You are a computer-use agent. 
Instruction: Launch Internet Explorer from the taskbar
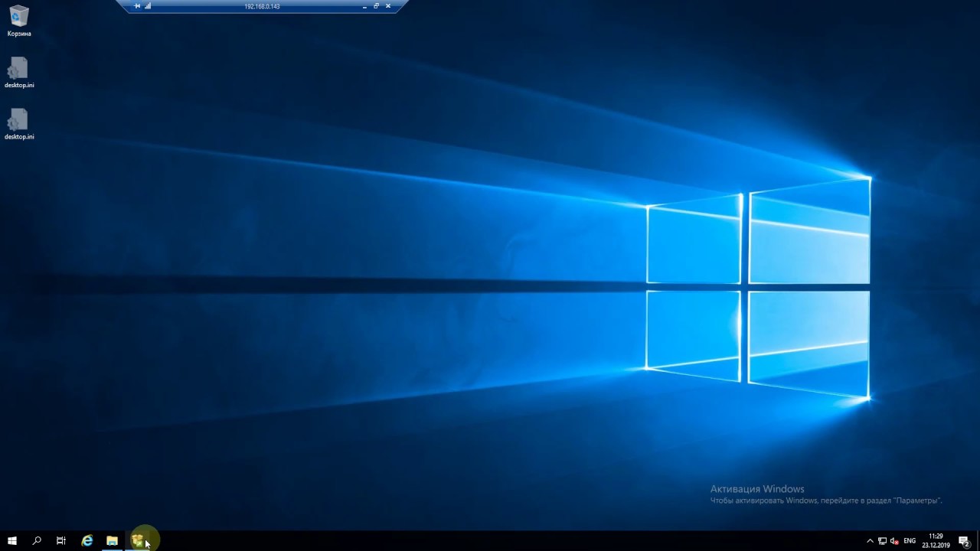[87, 541]
